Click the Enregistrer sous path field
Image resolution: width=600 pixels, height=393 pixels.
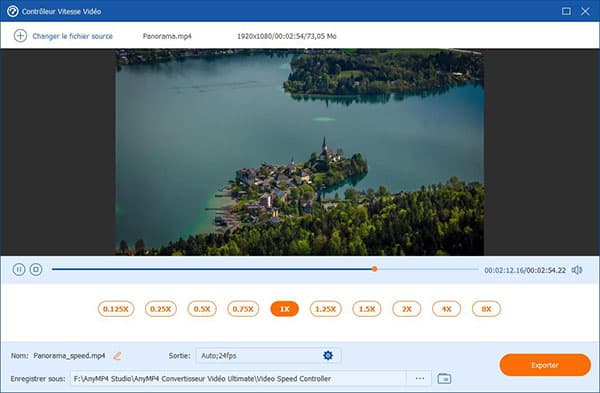[x=238, y=378]
